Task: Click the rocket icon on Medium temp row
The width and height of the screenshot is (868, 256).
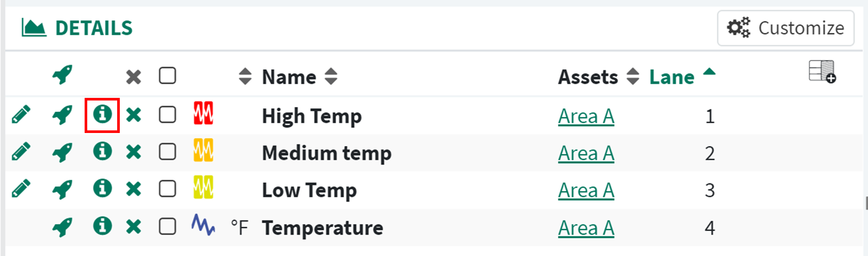Action: point(62,152)
